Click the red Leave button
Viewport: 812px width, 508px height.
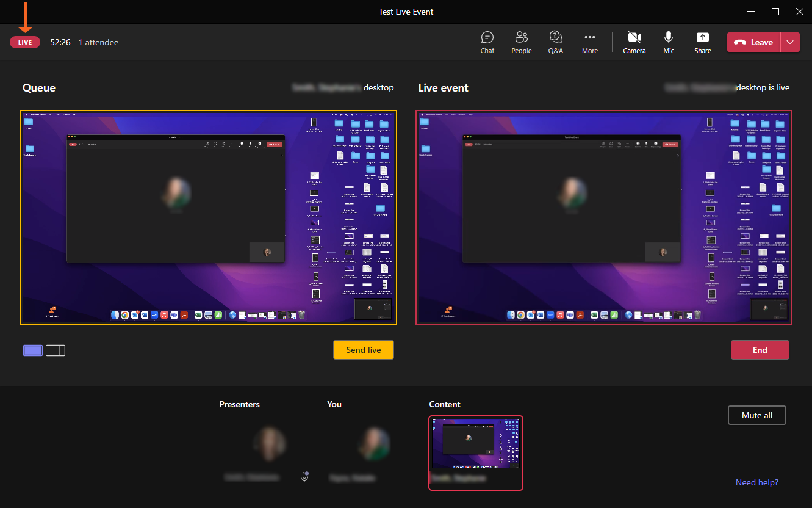[x=754, y=42]
